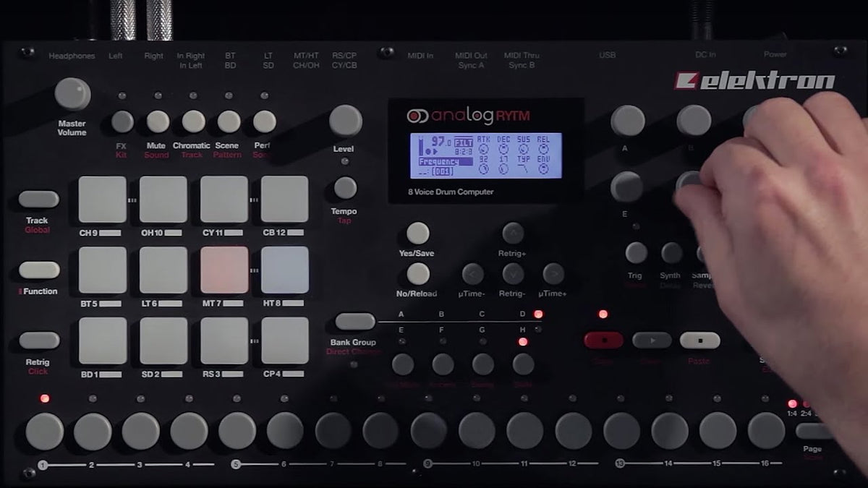The height and width of the screenshot is (488, 868).
Task: Click the left arrow µTime- key
Action: coord(472,274)
